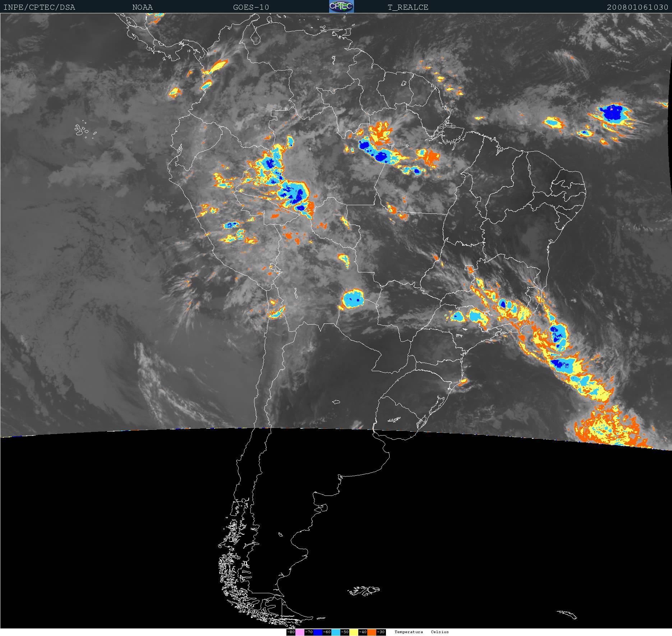Click the yellow legend color swatch
The height and width of the screenshot is (636, 672).
point(354,632)
